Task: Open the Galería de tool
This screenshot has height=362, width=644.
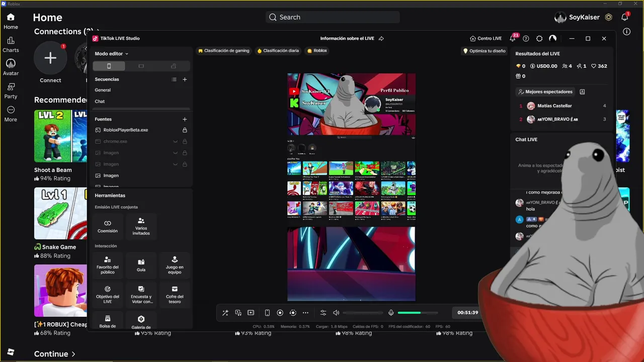Action: [x=141, y=321]
